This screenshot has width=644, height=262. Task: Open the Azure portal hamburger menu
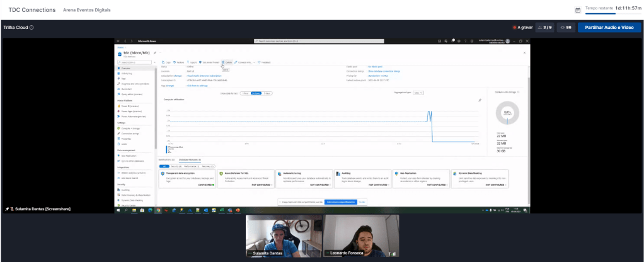tap(118, 40)
